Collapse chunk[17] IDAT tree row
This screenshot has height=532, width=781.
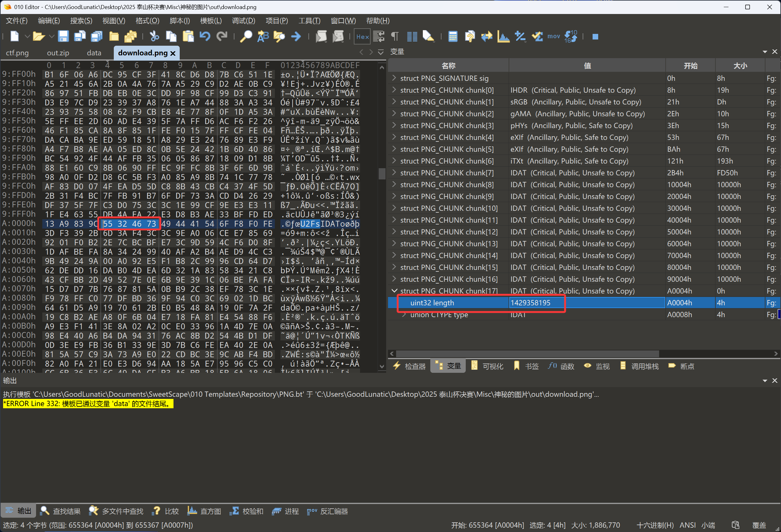pyautogui.click(x=394, y=291)
